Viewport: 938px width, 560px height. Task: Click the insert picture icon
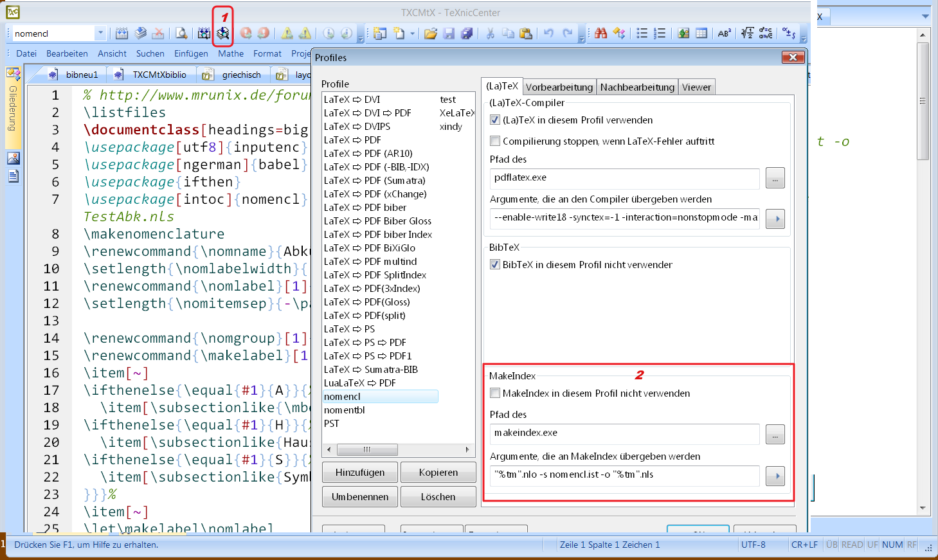[x=683, y=33]
